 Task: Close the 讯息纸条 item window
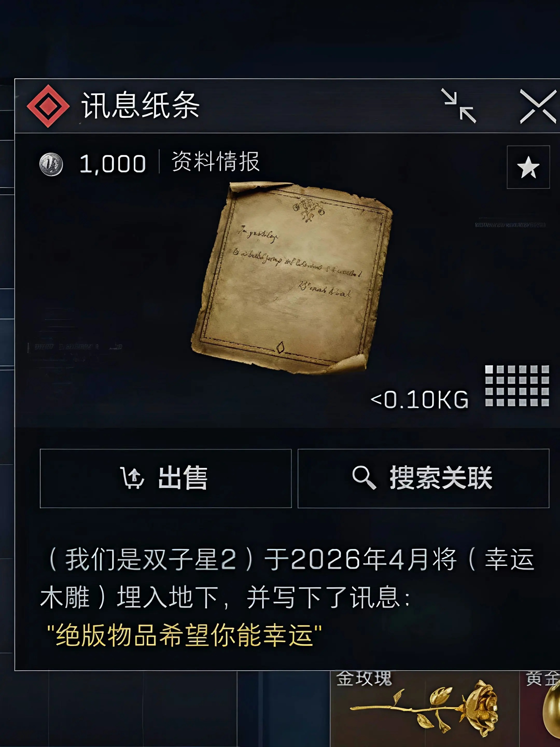[x=538, y=106]
